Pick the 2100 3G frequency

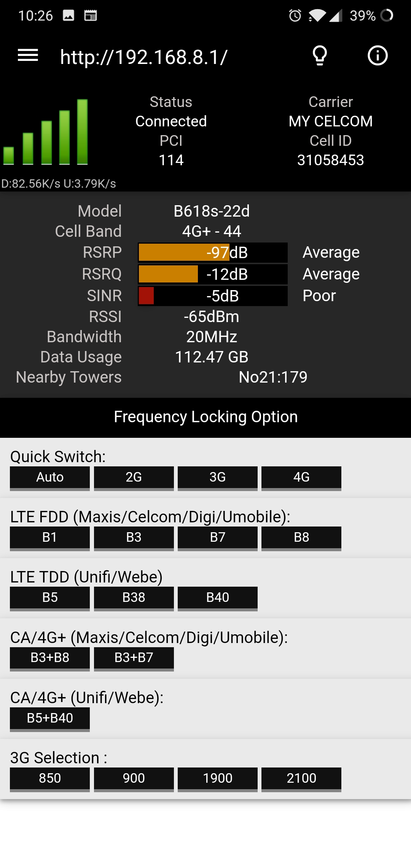pos(301,779)
